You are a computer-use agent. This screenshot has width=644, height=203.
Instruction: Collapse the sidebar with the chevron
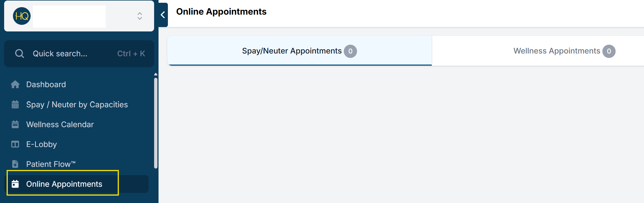(x=163, y=15)
